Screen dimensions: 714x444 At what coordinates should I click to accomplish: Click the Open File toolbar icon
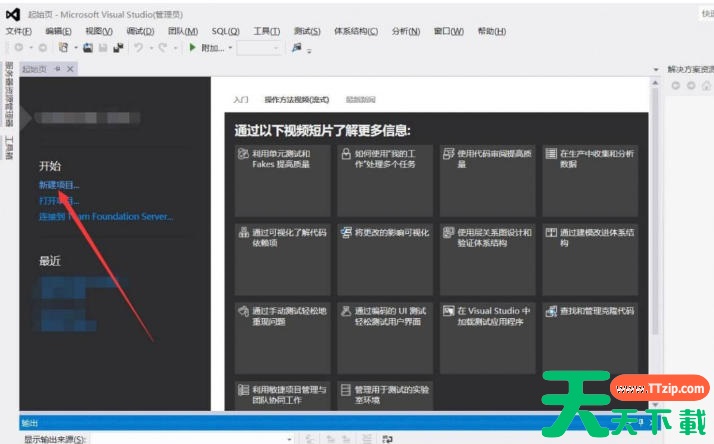[88, 47]
